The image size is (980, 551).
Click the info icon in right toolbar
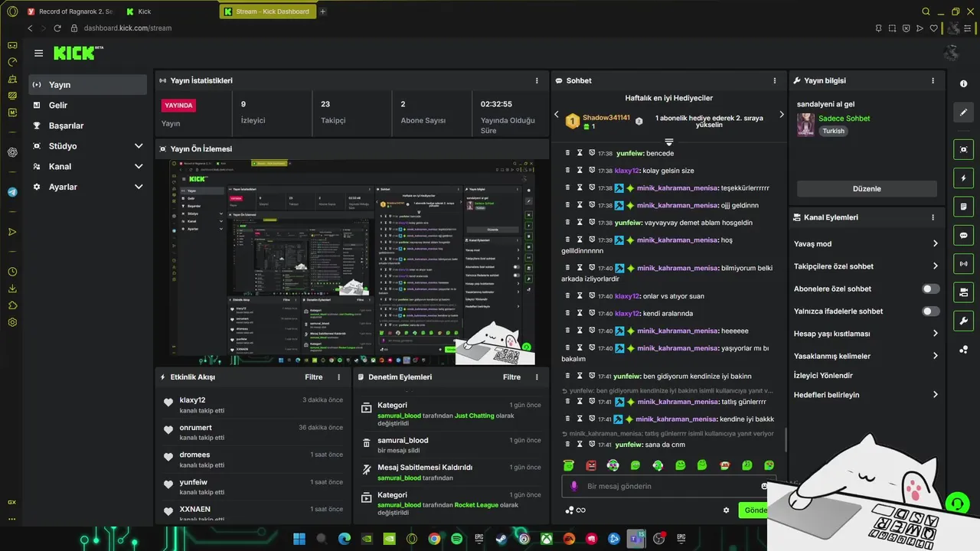click(x=963, y=83)
